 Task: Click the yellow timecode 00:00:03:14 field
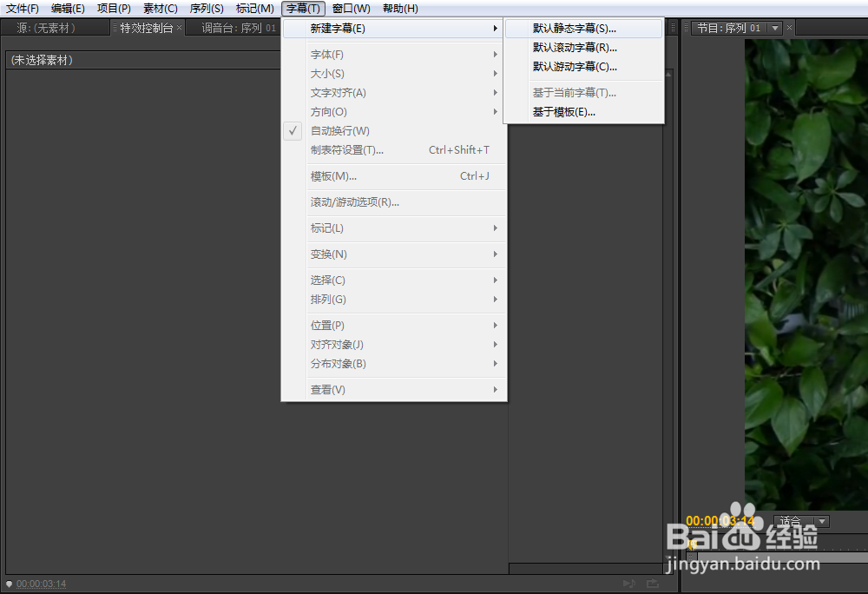[x=720, y=520]
